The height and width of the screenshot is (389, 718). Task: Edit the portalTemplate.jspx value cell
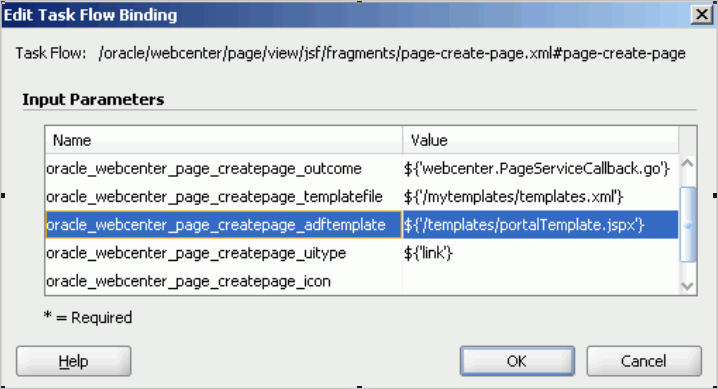pos(540,225)
